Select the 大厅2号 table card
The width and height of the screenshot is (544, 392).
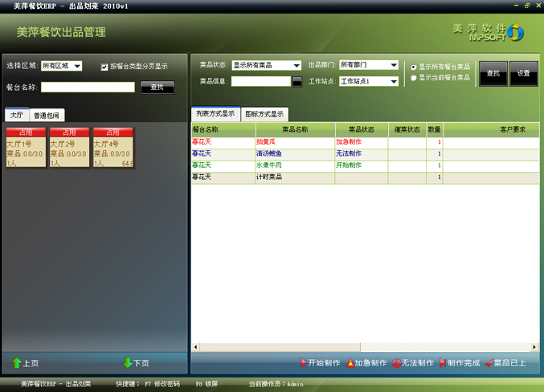(x=69, y=147)
